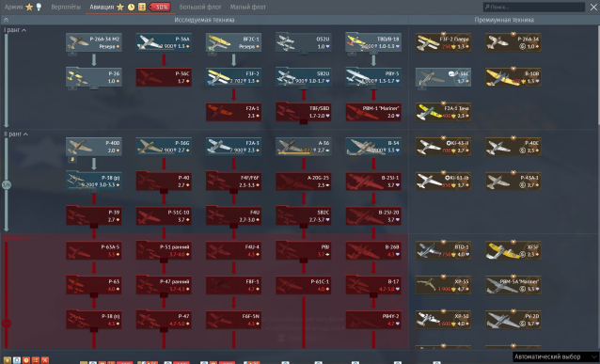Viewport: 600px width, 364px height.
Task: Click the Поиск search field
Action: [x=534, y=7]
